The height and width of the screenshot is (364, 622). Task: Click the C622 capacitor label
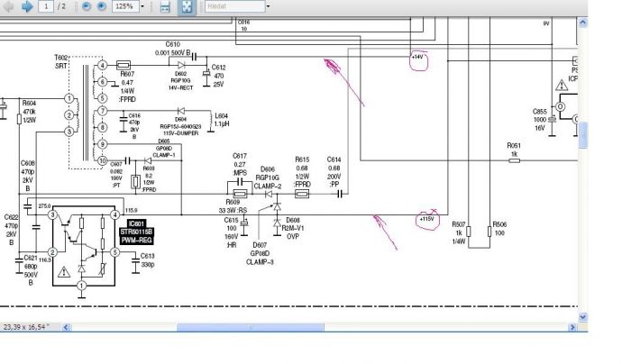point(11,217)
